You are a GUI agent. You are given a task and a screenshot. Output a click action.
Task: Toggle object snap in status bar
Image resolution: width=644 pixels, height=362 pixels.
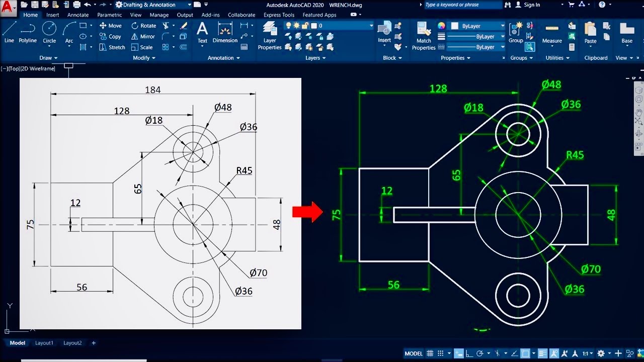click(525, 353)
